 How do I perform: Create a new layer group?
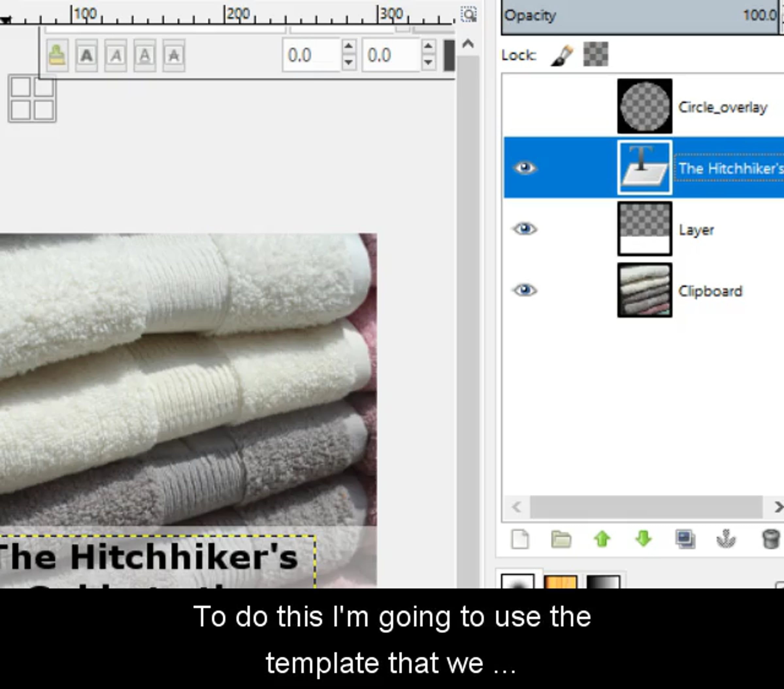pyautogui.click(x=561, y=539)
